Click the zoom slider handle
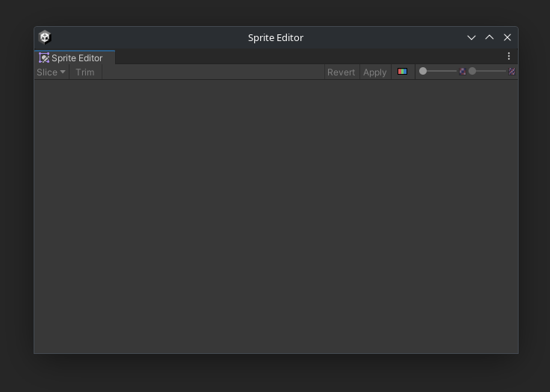This screenshot has height=392, width=550. click(x=423, y=72)
